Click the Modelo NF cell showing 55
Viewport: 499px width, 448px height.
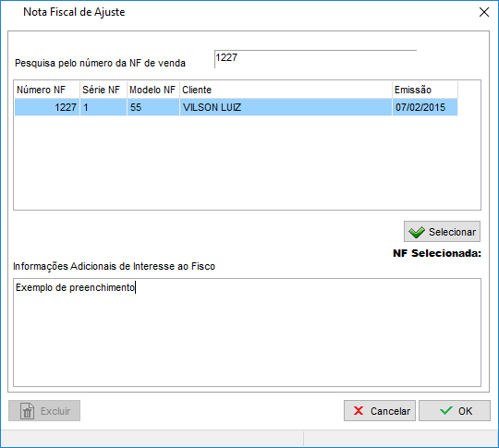153,107
